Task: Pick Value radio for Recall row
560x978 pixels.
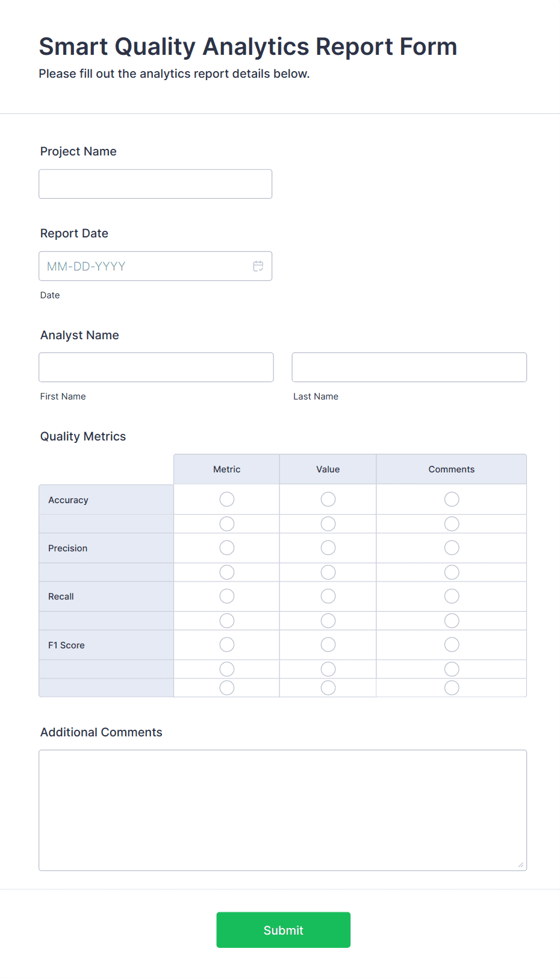Action: pyautogui.click(x=328, y=596)
